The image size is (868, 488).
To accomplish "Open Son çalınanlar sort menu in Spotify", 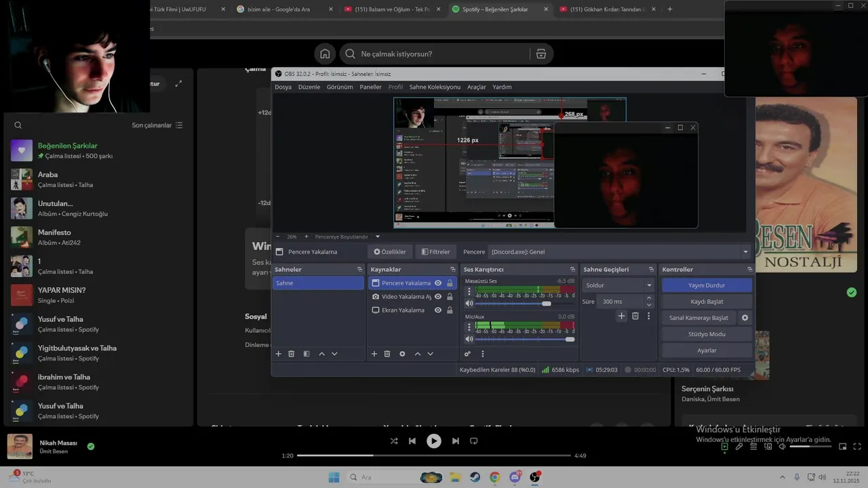I will click(157, 125).
